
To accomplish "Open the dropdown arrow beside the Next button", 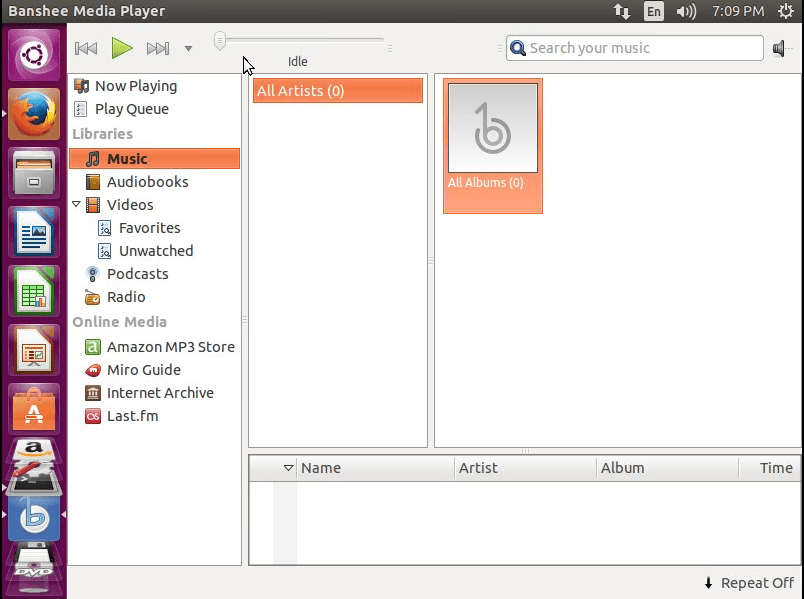I will (188, 49).
